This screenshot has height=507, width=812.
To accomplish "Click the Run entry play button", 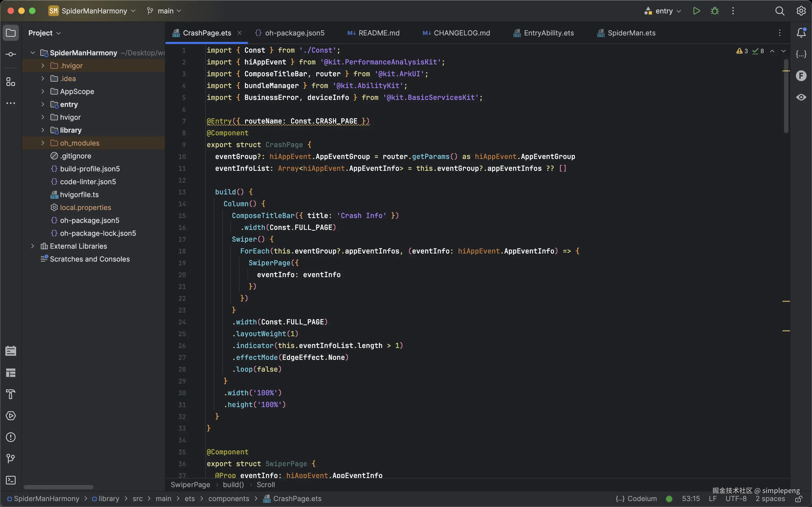I will click(696, 11).
